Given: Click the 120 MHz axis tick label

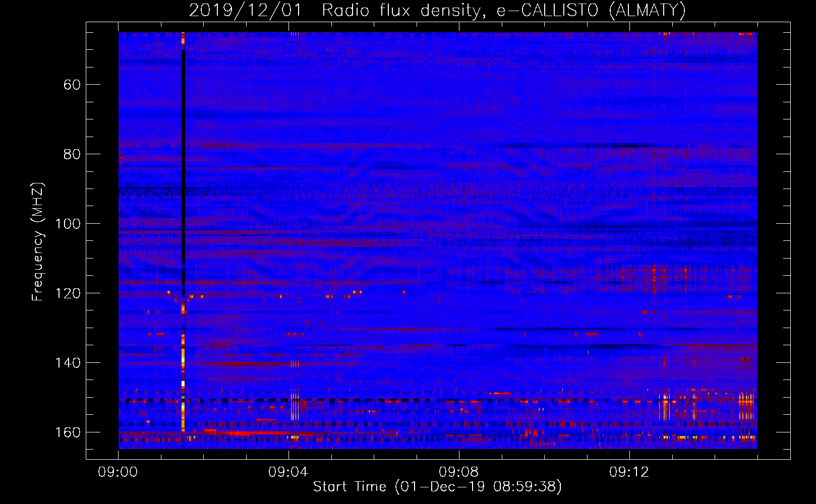Looking at the screenshot, I should [68, 293].
